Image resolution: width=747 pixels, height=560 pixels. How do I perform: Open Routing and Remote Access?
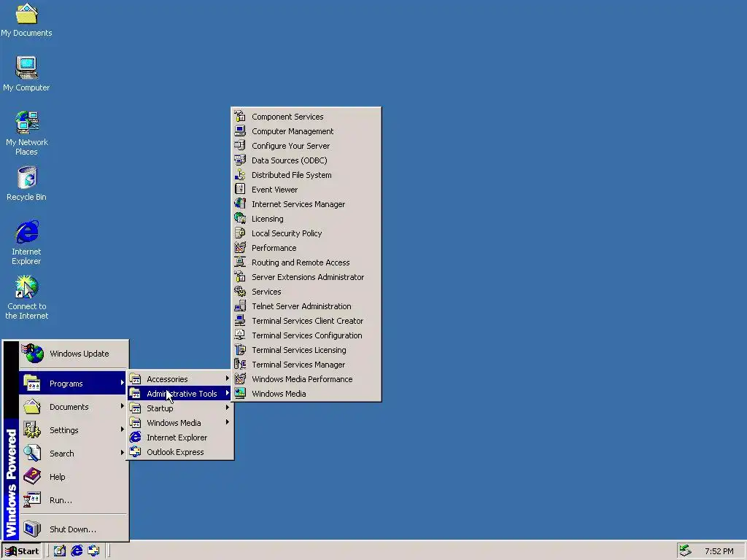pos(306,262)
